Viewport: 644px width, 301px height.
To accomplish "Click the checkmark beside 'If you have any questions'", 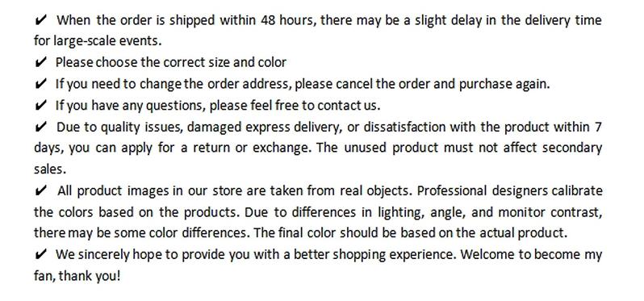I will coord(40,105).
